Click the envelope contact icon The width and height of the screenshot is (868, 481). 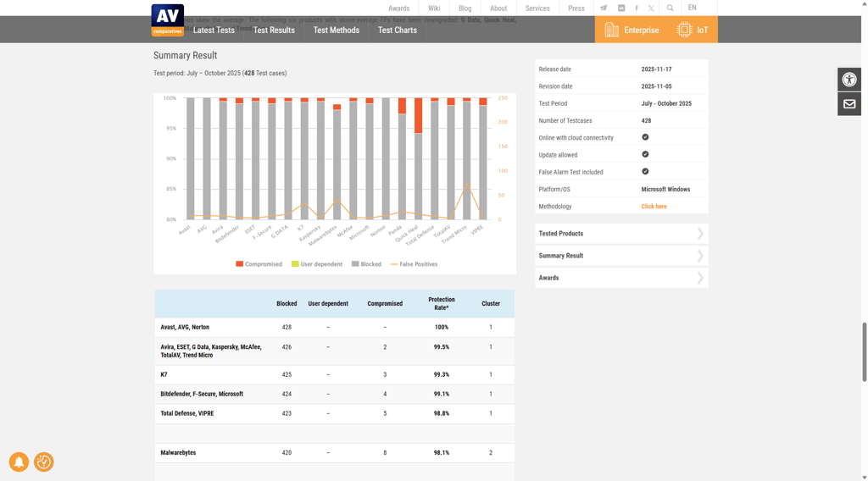[849, 104]
